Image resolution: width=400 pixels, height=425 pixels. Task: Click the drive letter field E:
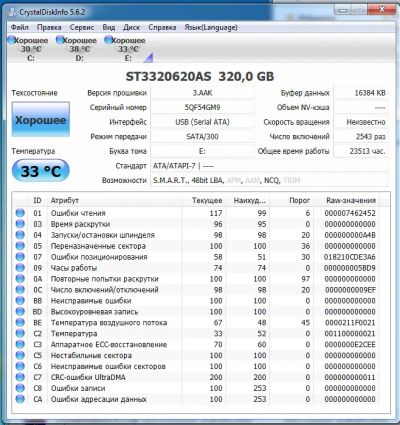pos(202,151)
